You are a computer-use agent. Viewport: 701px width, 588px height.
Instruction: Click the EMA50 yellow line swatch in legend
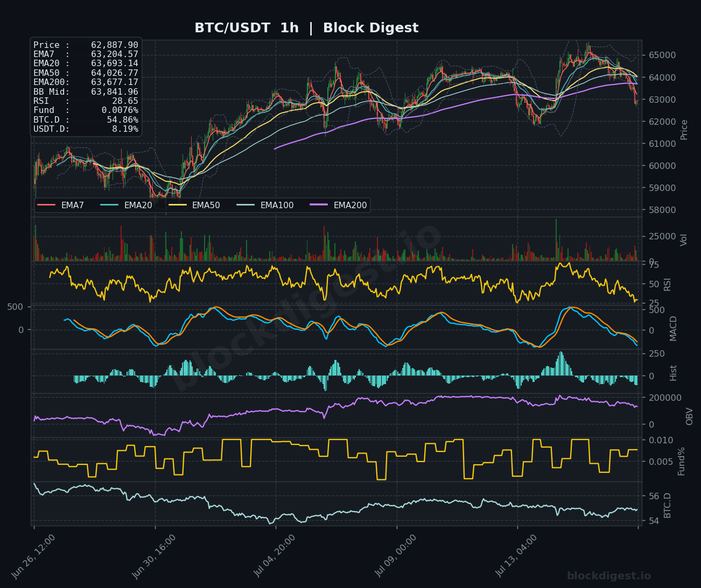[x=177, y=205]
